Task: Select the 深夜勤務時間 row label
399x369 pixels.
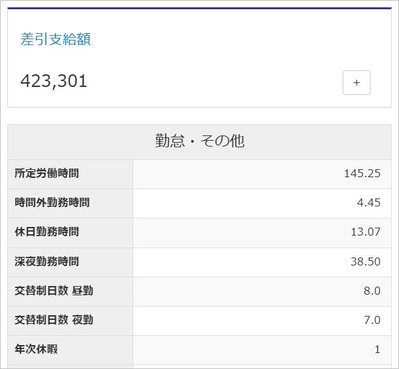Action: pyautogui.click(x=47, y=261)
